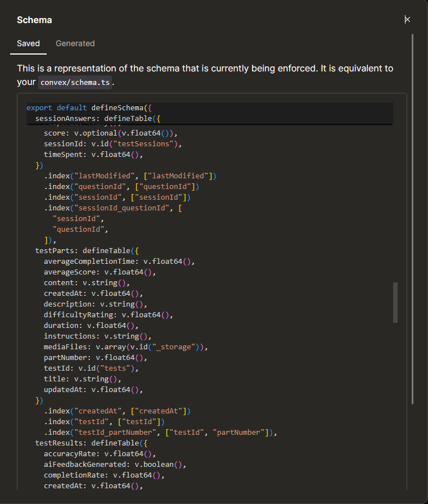Click the testId_partNumber index line

(160, 433)
